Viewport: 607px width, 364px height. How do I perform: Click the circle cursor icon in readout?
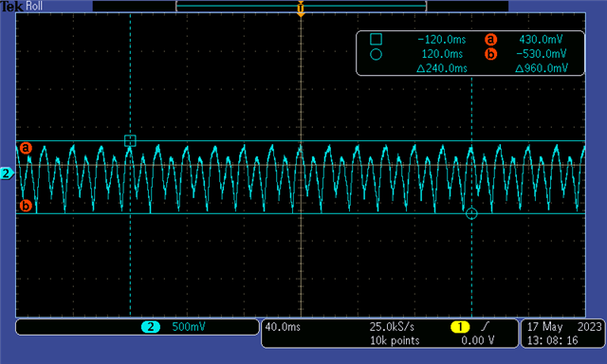pos(376,54)
